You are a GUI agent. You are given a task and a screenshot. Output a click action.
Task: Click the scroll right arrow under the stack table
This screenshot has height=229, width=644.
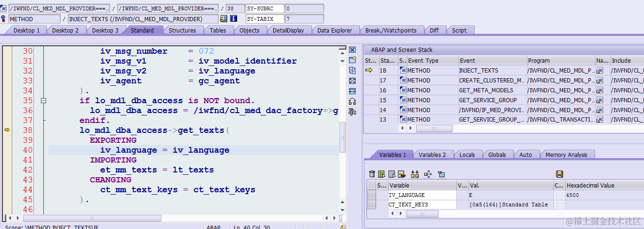click(410, 128)
